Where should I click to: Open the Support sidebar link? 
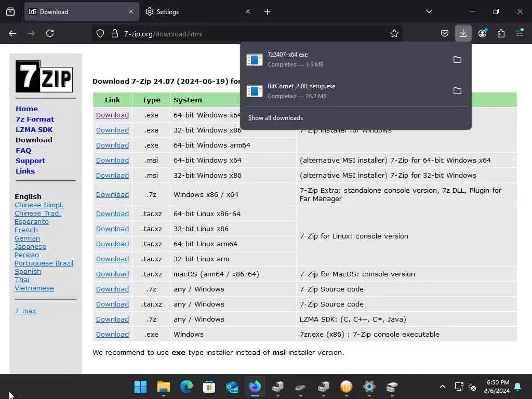pyautogui.click(x=30, y=161)
